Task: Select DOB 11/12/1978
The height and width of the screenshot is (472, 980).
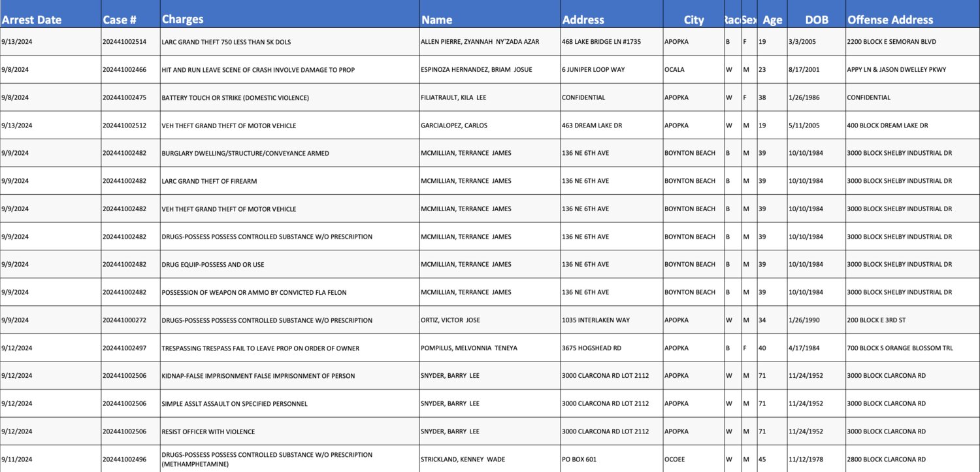Action: (x=816, y=459)
